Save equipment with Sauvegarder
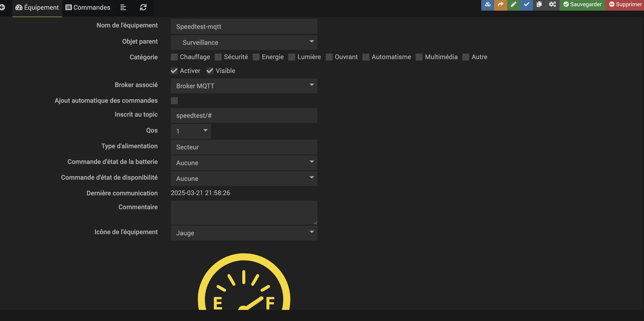644x321 pixels. [x=582, y=4]
